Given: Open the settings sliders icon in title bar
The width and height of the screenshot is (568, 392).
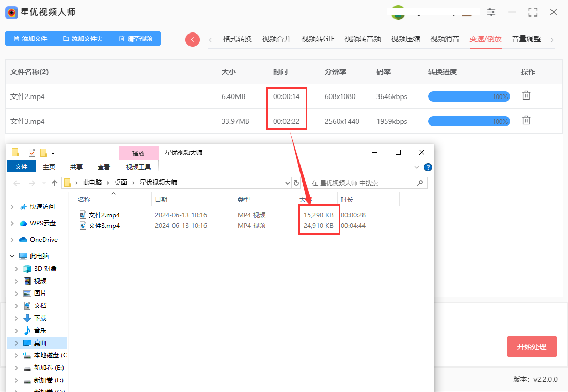Looking at the screenshot, I should click(x=491, y=12).
